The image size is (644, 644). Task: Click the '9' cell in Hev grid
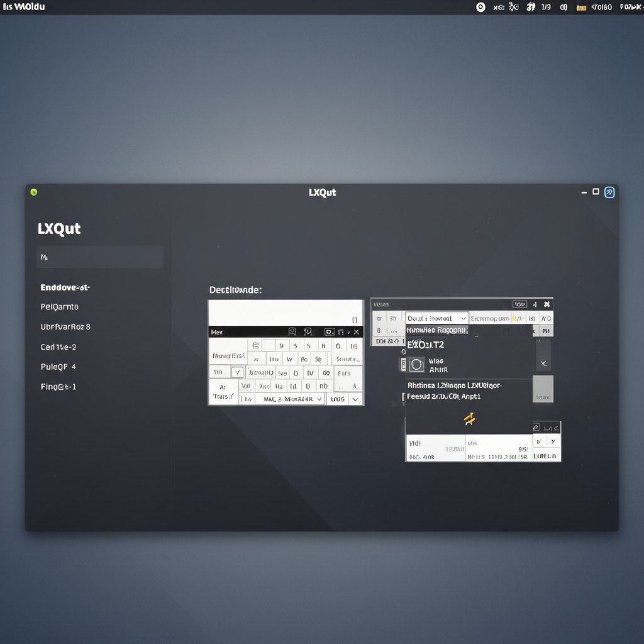coord(281,346)
